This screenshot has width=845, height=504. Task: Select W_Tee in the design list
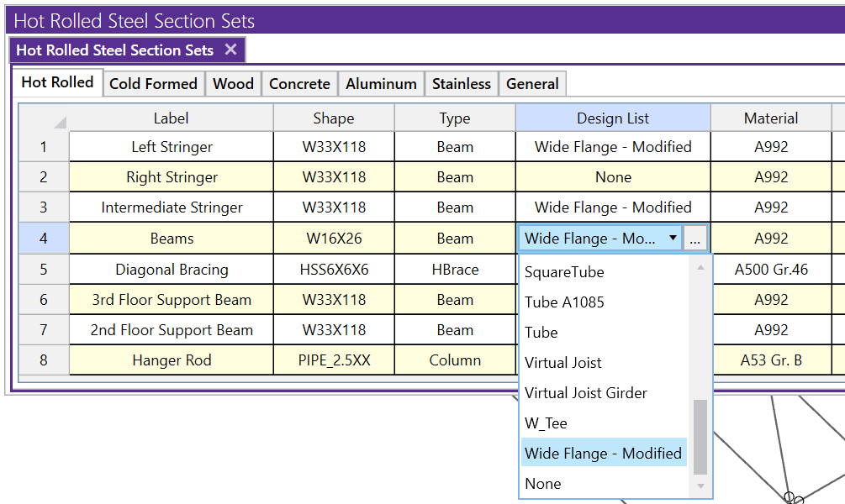tap(546, 423)
